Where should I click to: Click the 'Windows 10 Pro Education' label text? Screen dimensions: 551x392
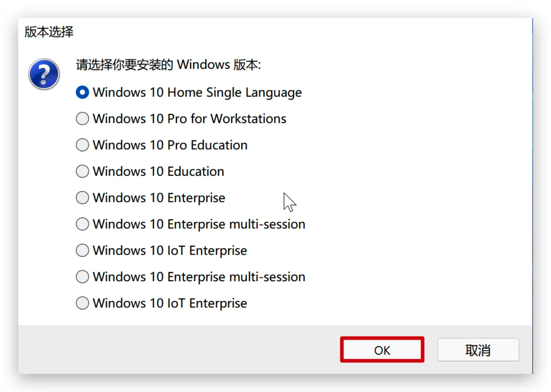click(170, 145)
